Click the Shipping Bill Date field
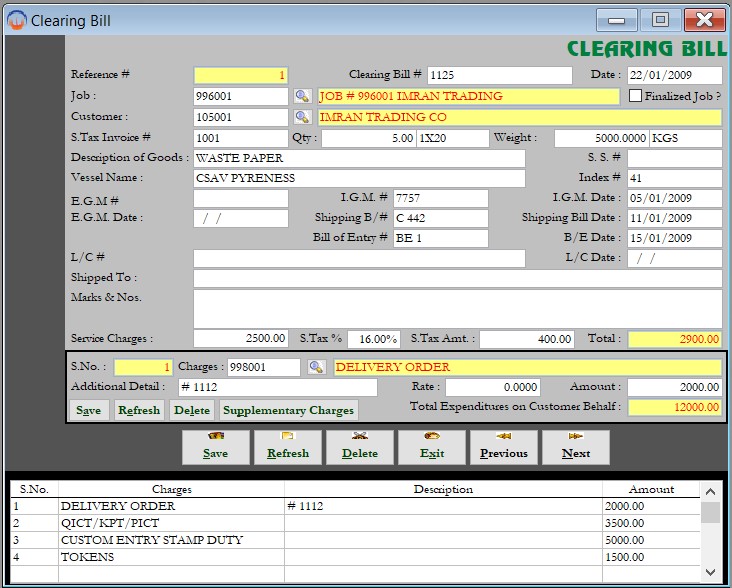Screen dimensions: 732x588 [675, 218]
